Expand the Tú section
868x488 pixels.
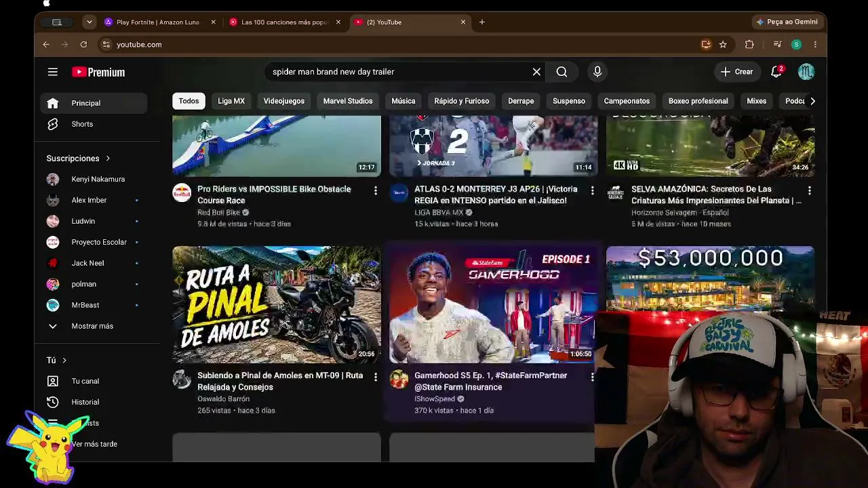pyautogui.click(x=57, y=361)
